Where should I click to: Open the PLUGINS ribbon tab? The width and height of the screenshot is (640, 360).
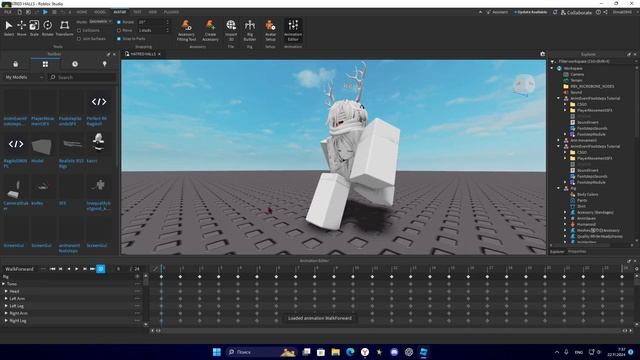pos(171,12)
